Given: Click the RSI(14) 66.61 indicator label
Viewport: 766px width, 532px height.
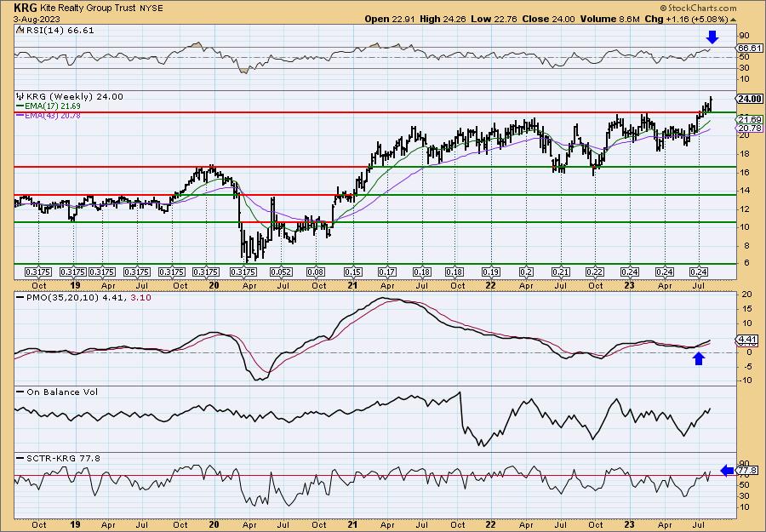Looking at the screenshot, I should tap(60, 31).
